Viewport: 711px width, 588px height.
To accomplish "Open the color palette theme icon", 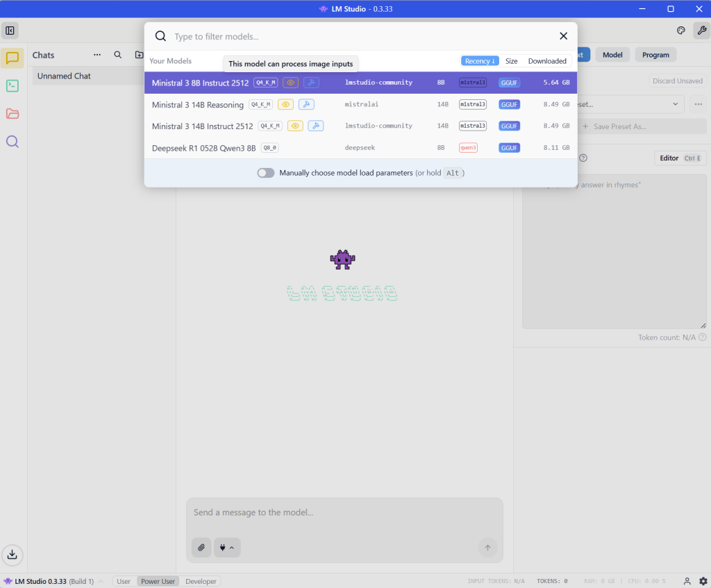I will 680,31.
